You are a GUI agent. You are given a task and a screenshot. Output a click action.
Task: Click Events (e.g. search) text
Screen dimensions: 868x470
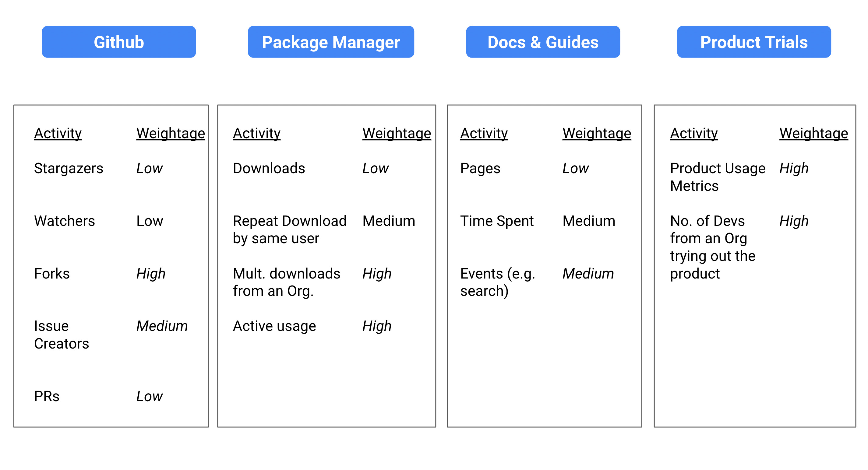pyautogui.click(x=497, y=282)
